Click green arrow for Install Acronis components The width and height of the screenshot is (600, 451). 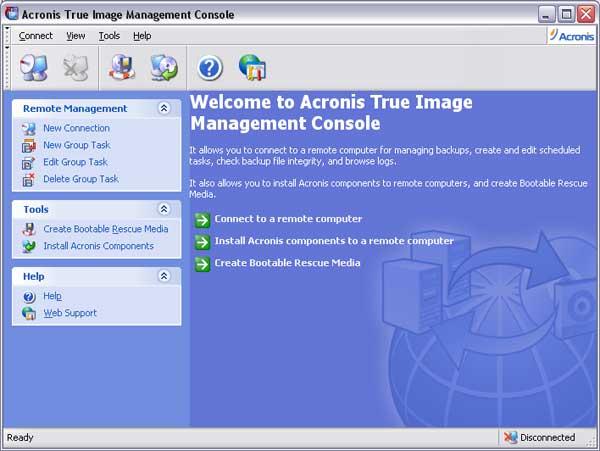click(202, 242)
